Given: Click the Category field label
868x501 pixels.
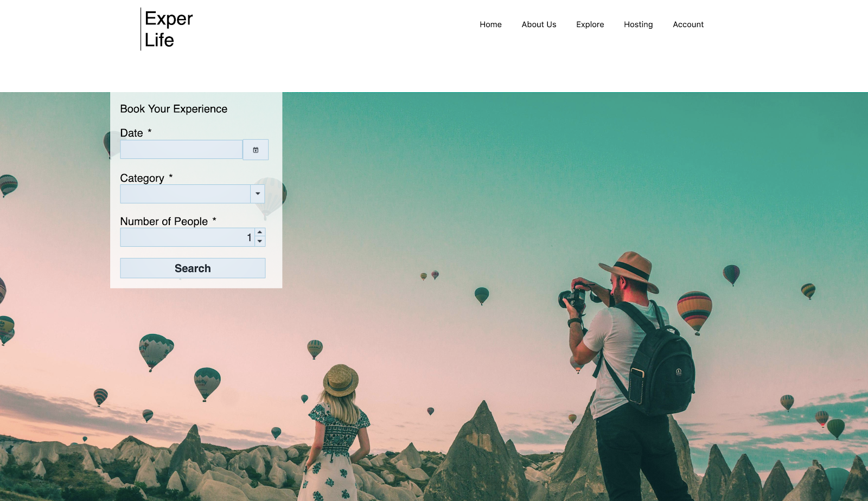Looking at the screenshot, I should (142, 178).
